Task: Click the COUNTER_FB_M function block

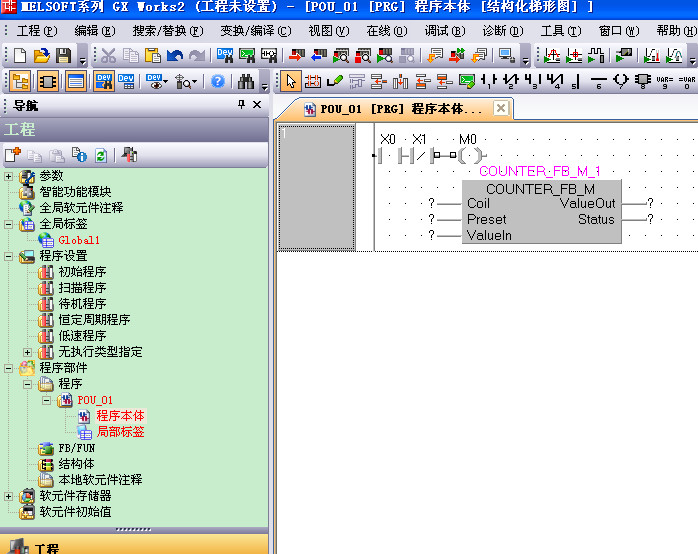Action: tap(540, 212)
